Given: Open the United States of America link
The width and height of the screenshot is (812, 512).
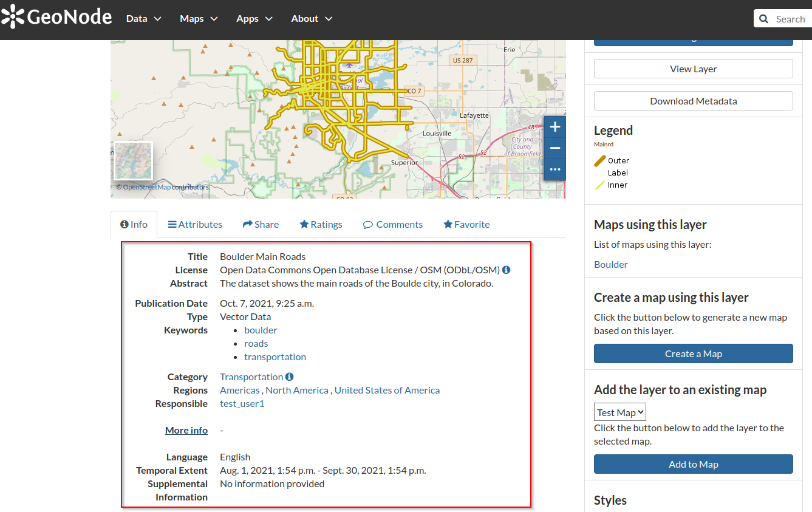Looking at the screenshot, I should click(x=387, y=390).
